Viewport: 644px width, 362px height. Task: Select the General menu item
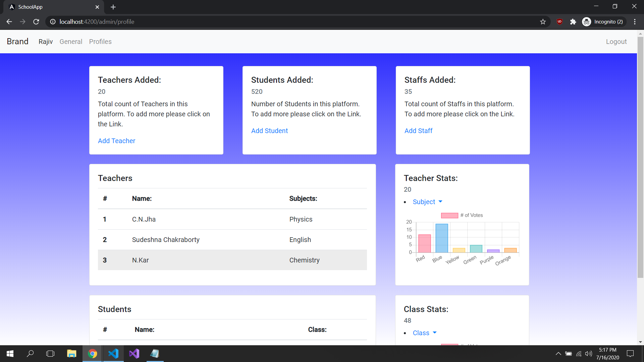(x=71, y=41)
